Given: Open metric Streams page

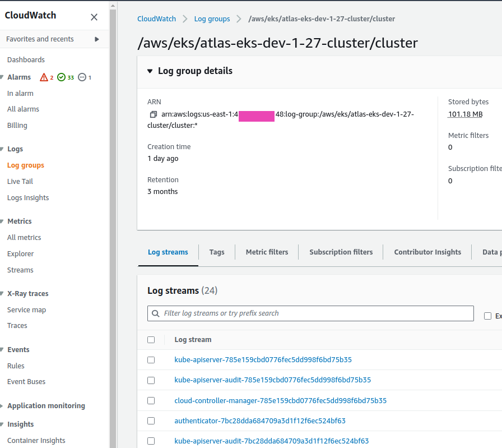Looking at the screenshot, I should (20, 270).
